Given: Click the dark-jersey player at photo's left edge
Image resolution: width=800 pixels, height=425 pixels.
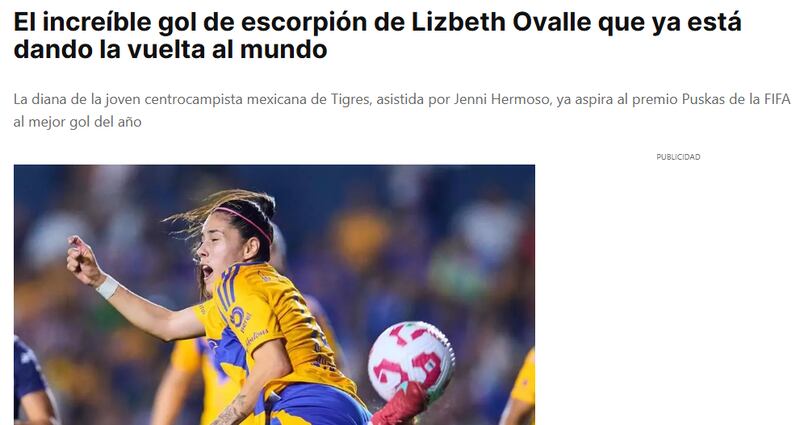Looking at the screenshot, I should pos(32,382).
